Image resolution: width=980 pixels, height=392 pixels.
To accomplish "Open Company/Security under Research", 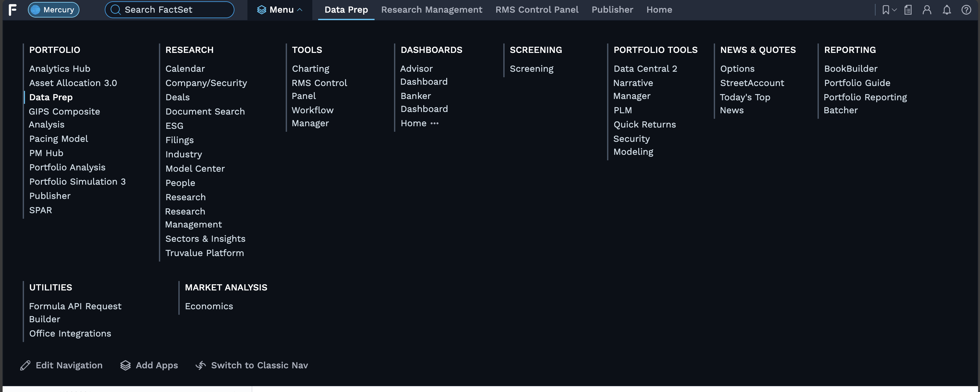I will coord(206,83).
